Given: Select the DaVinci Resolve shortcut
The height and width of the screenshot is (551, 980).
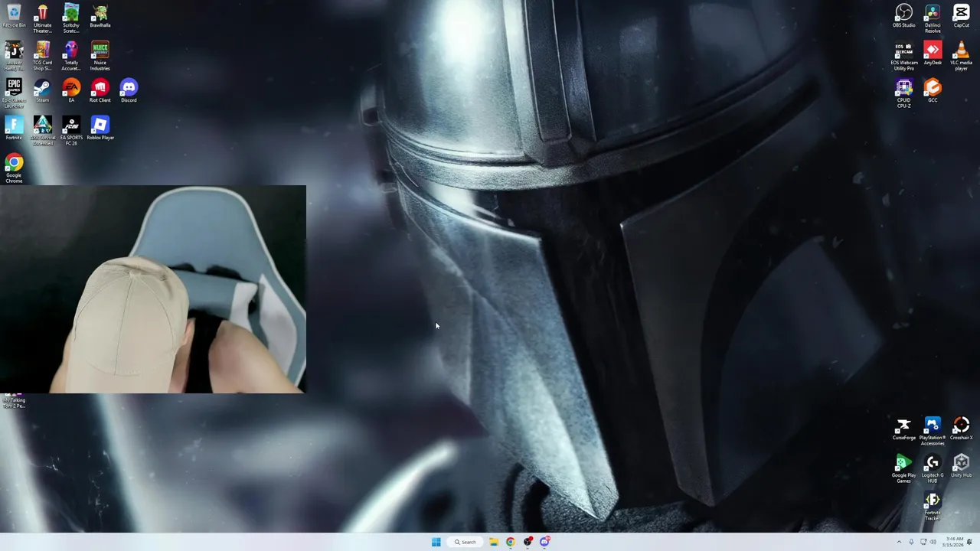Looking at the screenshot, I should 933,18.
